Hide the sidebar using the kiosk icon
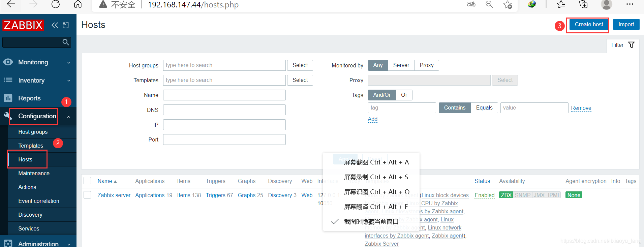 tap(66, 25)
